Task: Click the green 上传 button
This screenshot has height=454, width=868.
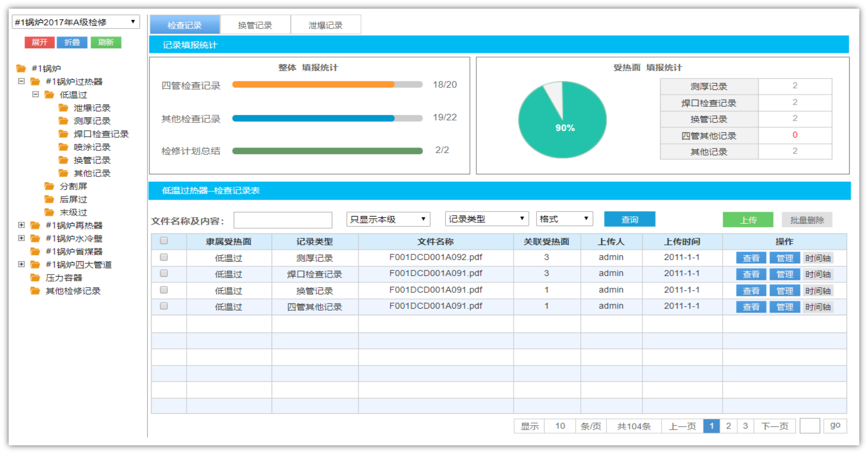Action: click(x=747, y=220)
